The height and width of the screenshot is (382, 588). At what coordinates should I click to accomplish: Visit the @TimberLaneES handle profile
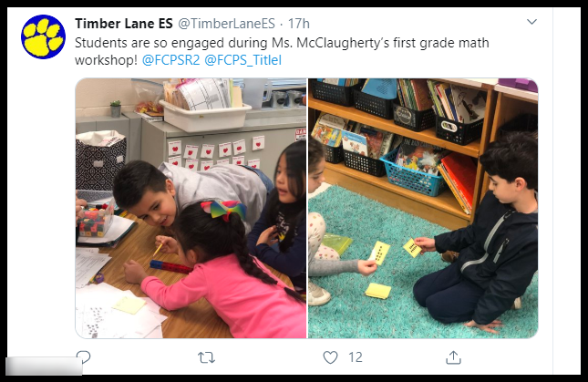(226, 24)
